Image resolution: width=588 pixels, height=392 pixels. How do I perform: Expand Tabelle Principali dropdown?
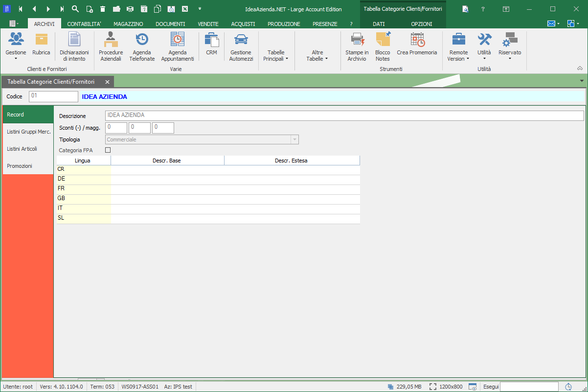click(276, 55)
